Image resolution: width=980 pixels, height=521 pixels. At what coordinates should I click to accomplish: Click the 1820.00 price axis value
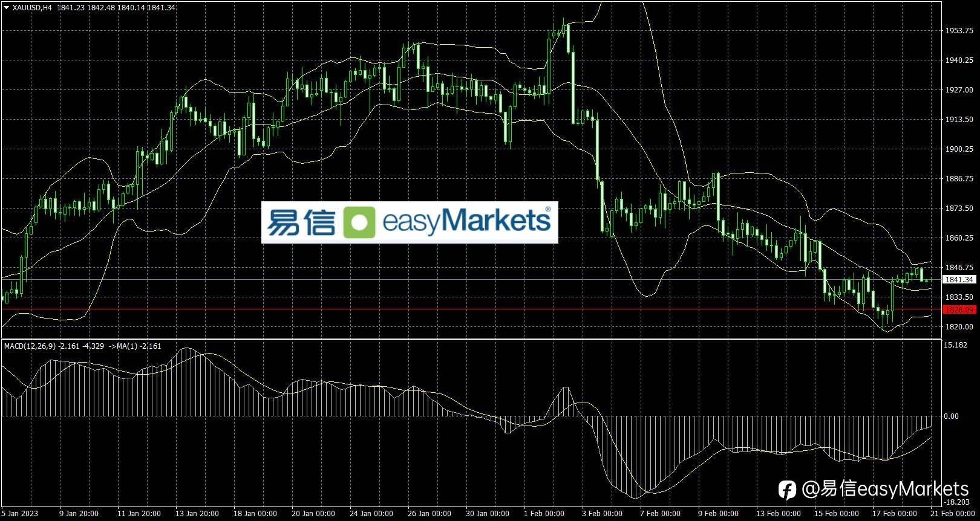click(959, 327)
